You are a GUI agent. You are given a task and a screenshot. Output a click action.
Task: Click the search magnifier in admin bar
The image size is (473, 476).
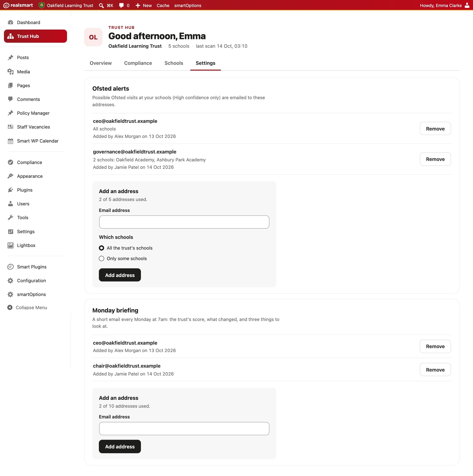[101, 5]
